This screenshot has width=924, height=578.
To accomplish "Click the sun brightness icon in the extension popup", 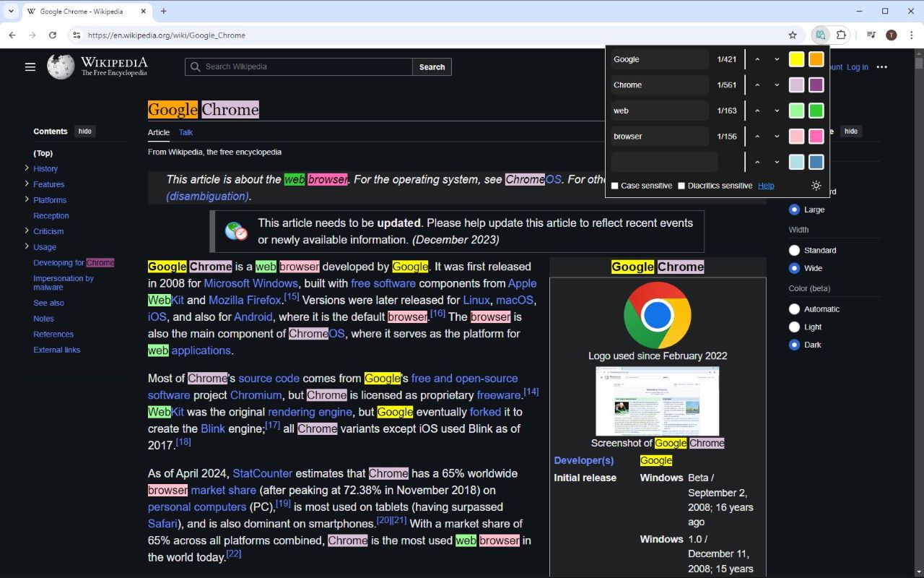I will pos(816,186).
